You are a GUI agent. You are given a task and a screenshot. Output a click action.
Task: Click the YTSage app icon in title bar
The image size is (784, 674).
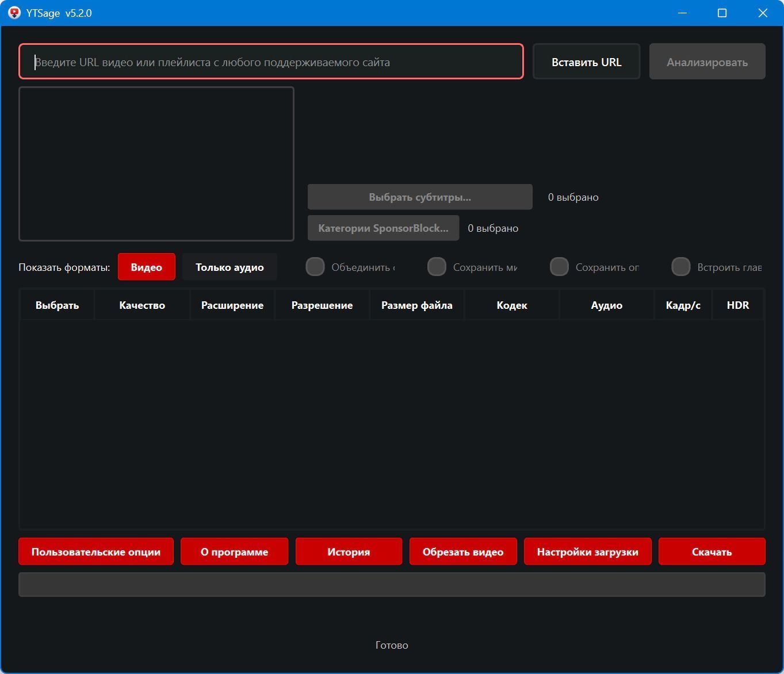[x=14, y=13]
